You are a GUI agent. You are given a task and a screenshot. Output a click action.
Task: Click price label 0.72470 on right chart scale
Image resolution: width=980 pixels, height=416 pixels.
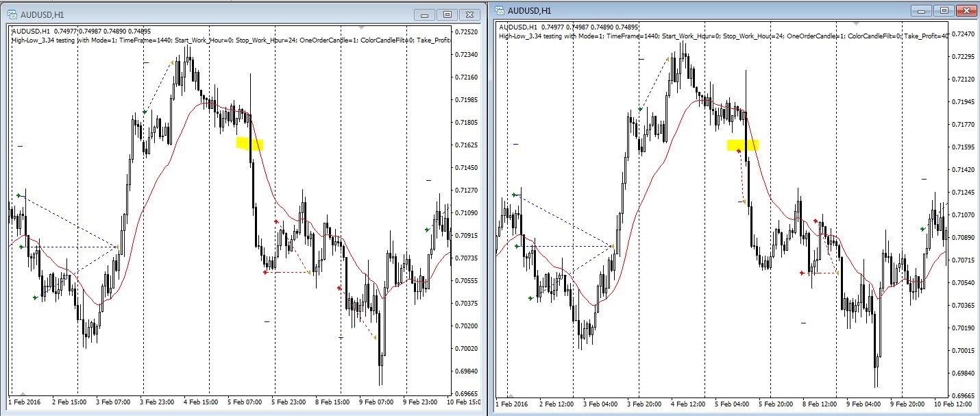pyautogui.click(x=964, y=34)
